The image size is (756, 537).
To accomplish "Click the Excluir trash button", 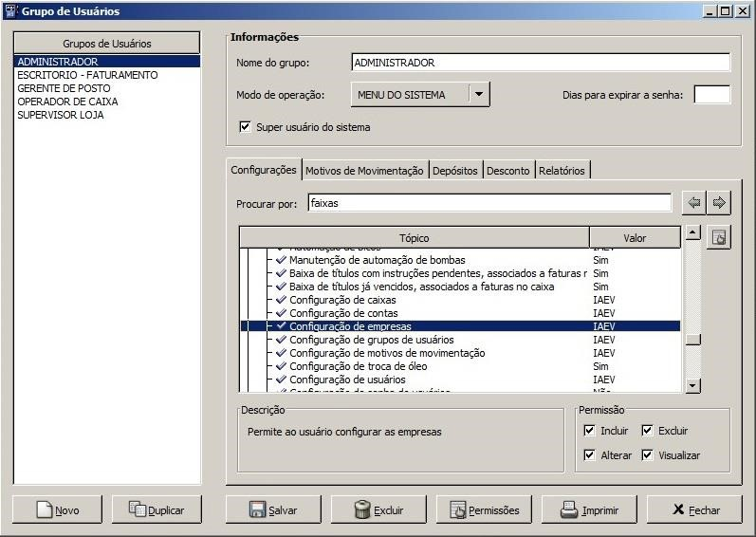I will [x=378, y=509].
